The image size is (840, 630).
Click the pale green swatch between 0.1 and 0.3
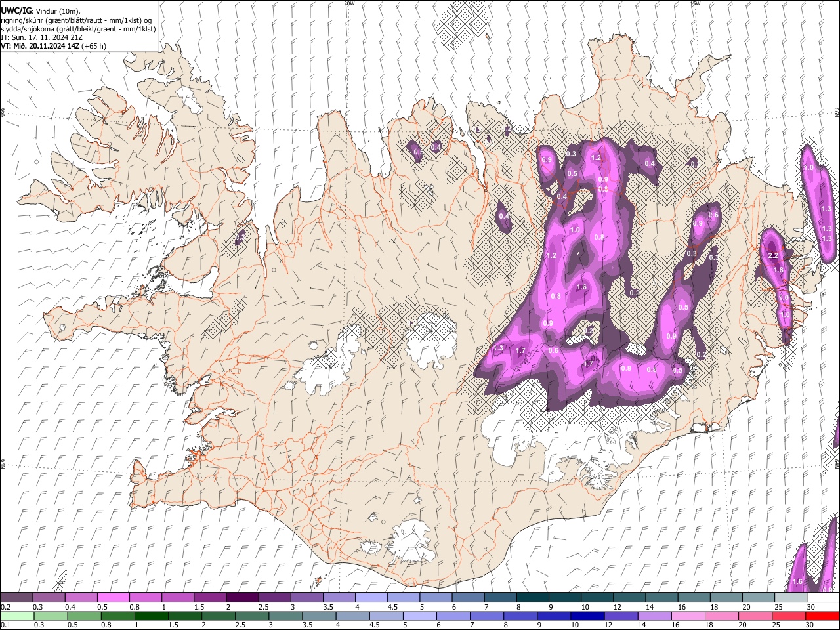click(x=17, y=616)
